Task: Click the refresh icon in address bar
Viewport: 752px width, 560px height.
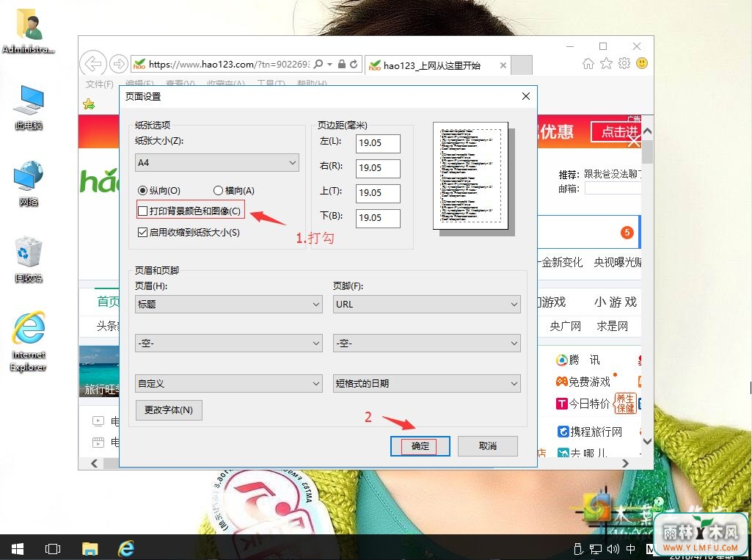Action: [354, 64]
